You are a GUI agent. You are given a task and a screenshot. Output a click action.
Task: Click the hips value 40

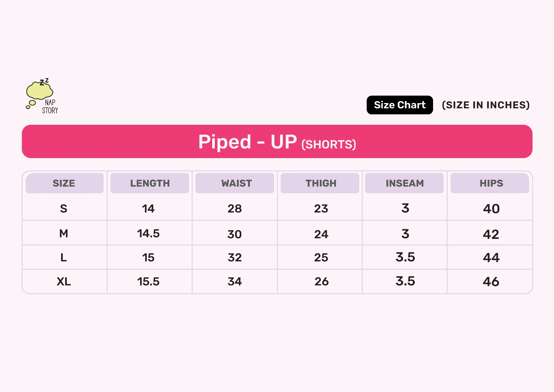point(491,208)
